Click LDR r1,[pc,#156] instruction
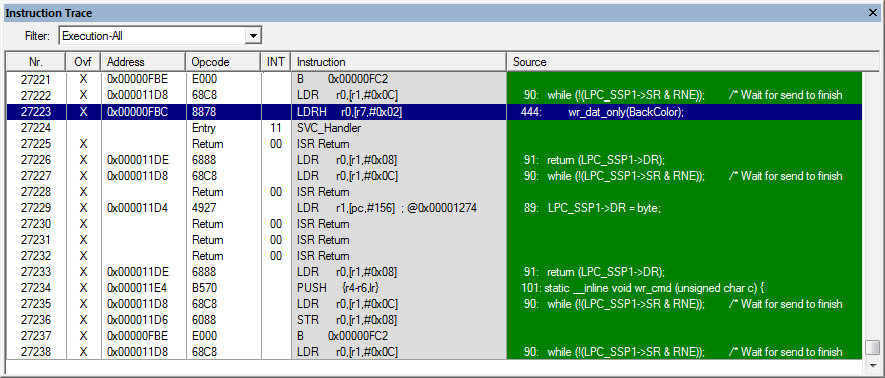This screenshot has width=885, height=378. 387,208
